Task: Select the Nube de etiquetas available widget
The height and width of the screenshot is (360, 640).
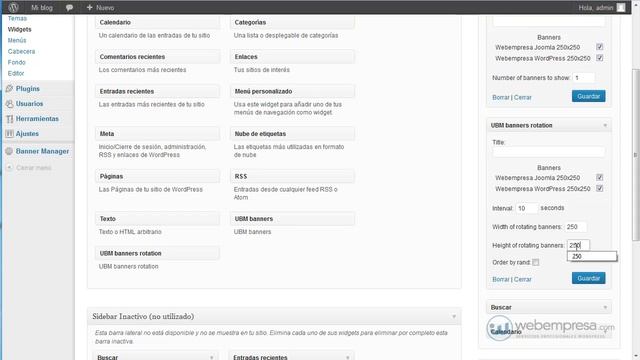Action: (x=292, y=134)
